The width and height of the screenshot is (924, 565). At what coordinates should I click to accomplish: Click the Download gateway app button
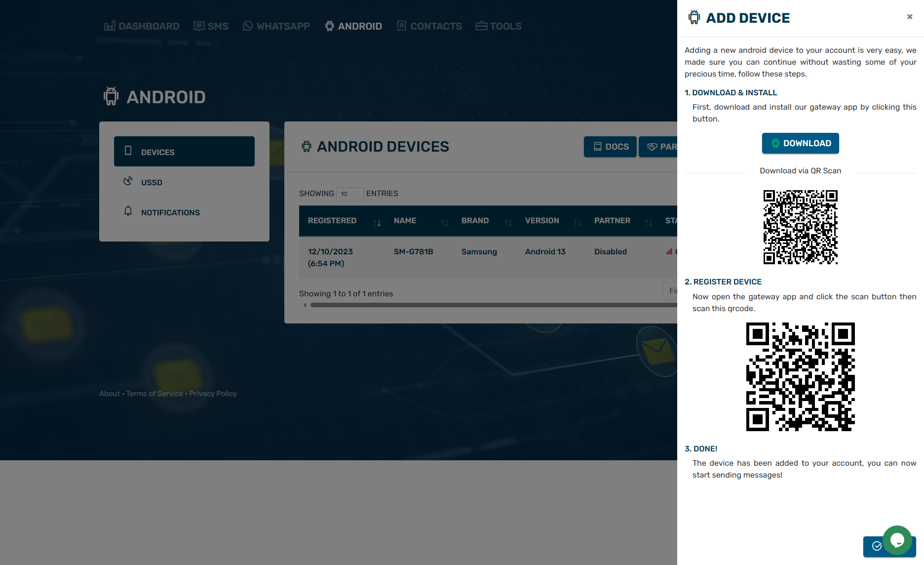[x=800, y=143]
